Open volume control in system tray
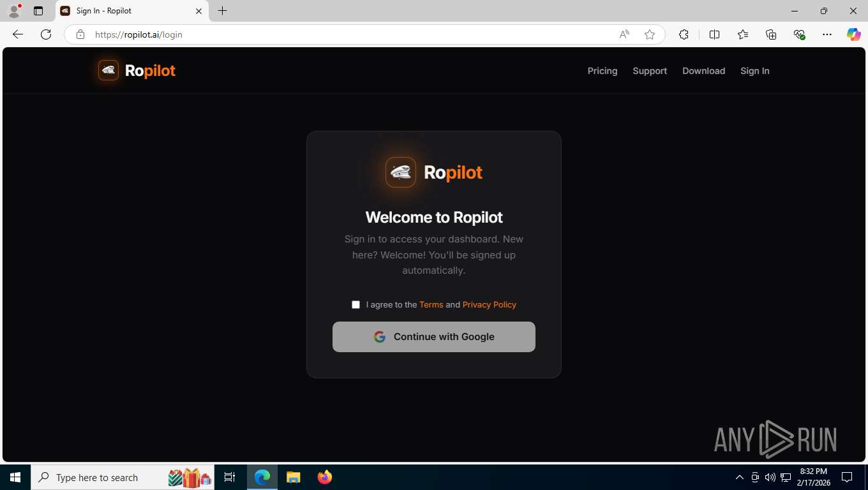Screen dimensions: 868x490 tap(770, 477)
